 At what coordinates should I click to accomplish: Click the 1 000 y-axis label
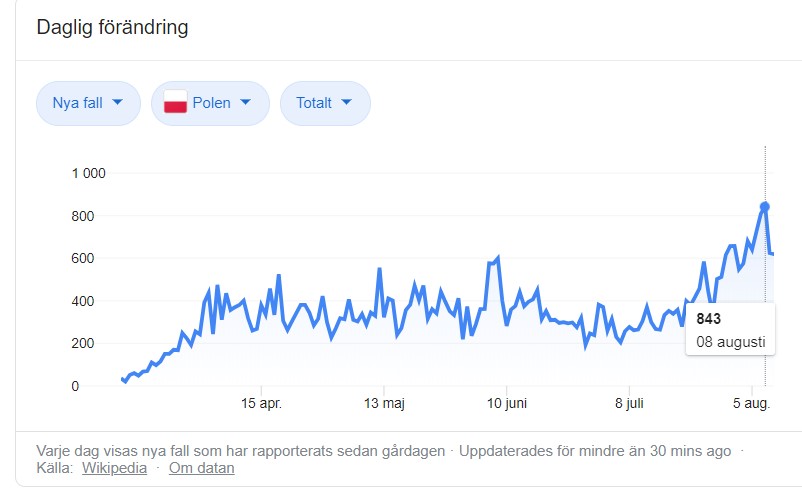tap(88, 173)
